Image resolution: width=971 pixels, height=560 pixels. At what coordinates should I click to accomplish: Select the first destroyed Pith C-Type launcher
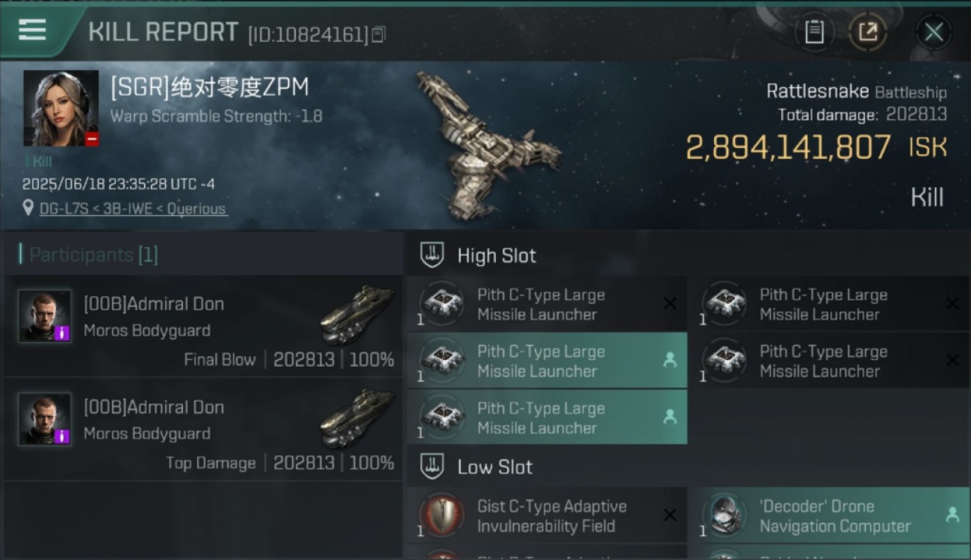547,305
